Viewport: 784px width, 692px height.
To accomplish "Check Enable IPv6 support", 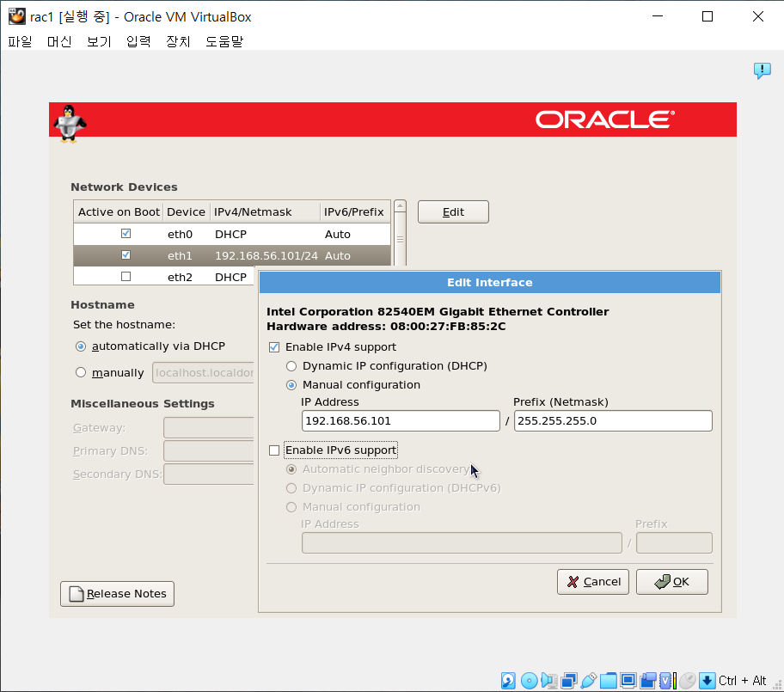I will (x=274, y=450).
